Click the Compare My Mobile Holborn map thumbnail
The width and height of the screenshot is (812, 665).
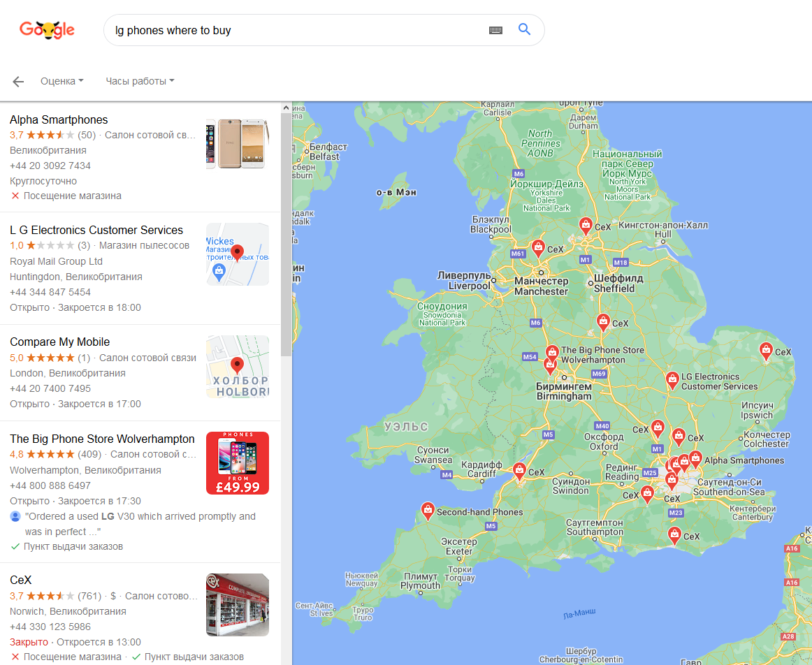[x=237, y=367]
